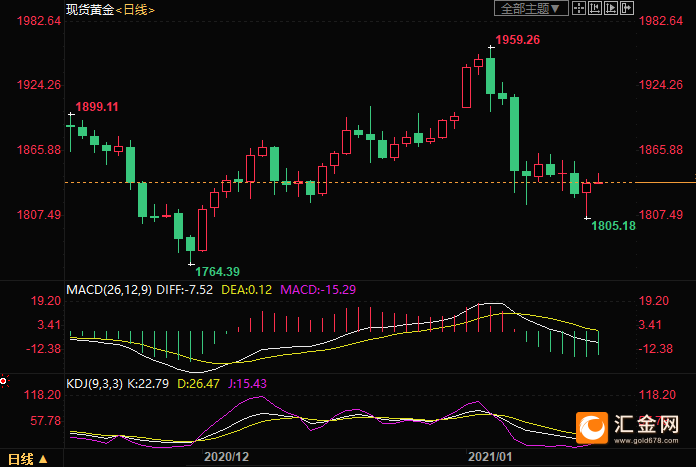Click the 1764.39 low price label
The height and width of the screenshot is (467, 696).
pyautogui.click(x=218, y=272)
